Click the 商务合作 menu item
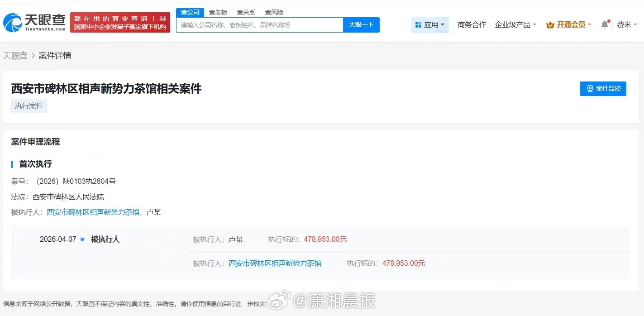The height and width of the screenshot is (316, 644). tap(471, 25)
